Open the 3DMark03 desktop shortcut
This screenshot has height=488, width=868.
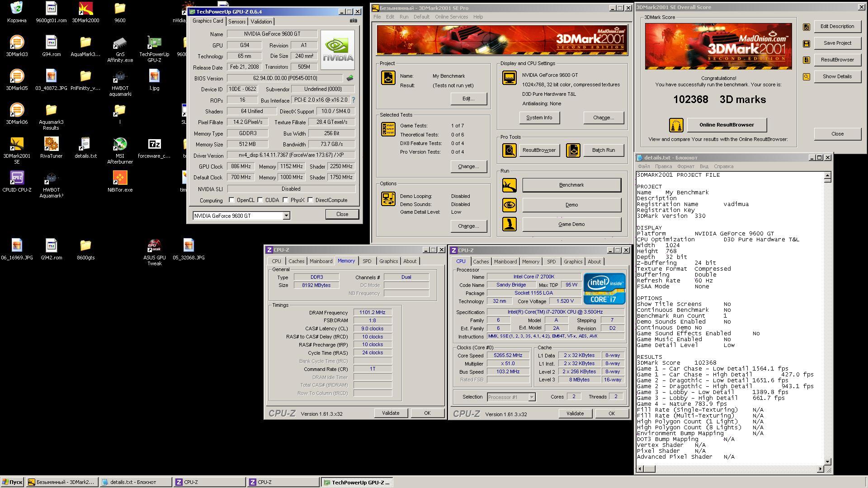click(17, 46)
